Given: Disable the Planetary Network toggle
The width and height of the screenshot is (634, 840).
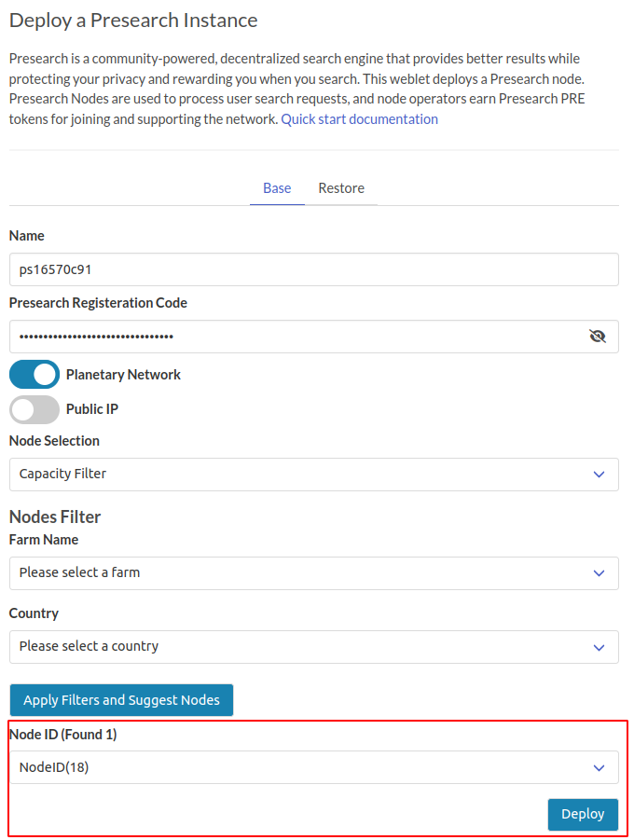Looking at the screenshot, I should 34,374.
